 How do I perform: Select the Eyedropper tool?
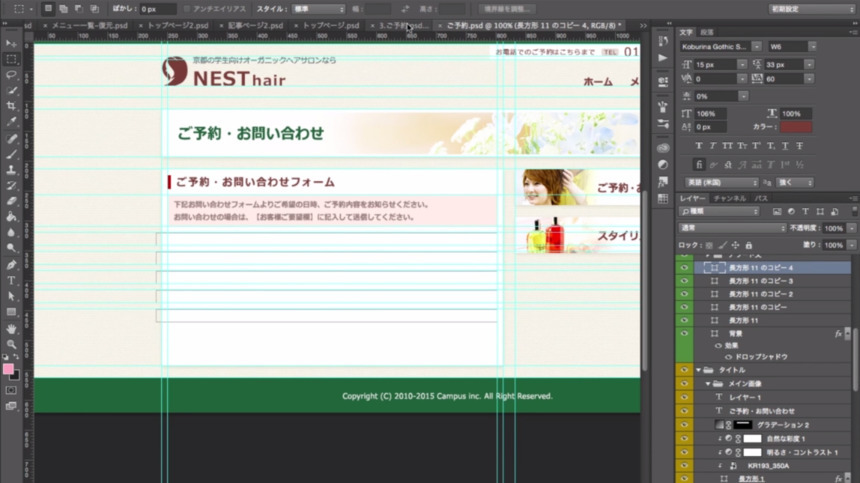pos(11,122)
